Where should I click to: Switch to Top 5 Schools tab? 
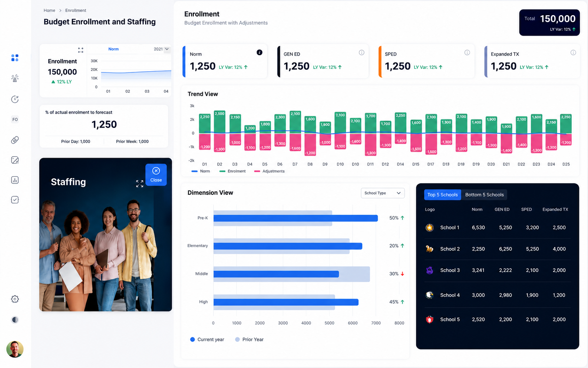click(442, 195)
